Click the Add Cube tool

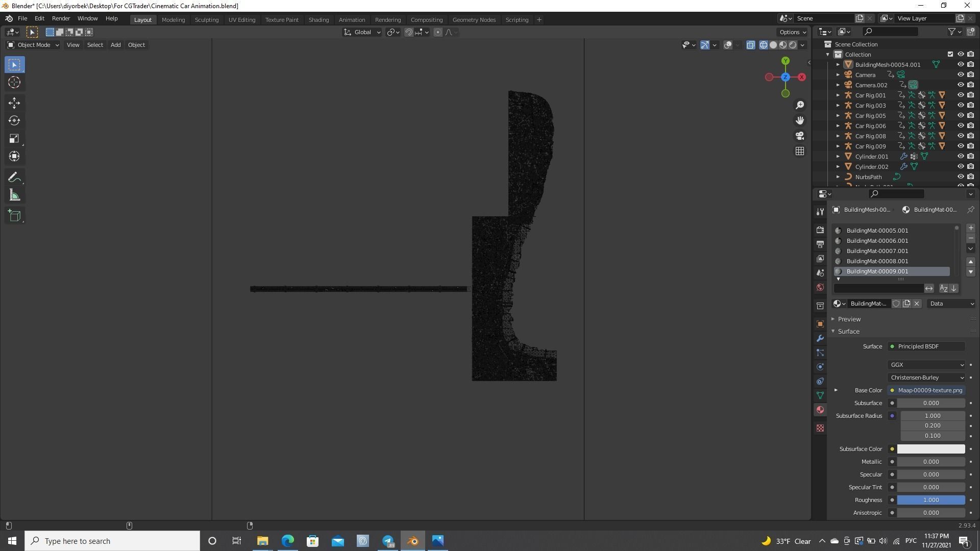coord(14,216)
